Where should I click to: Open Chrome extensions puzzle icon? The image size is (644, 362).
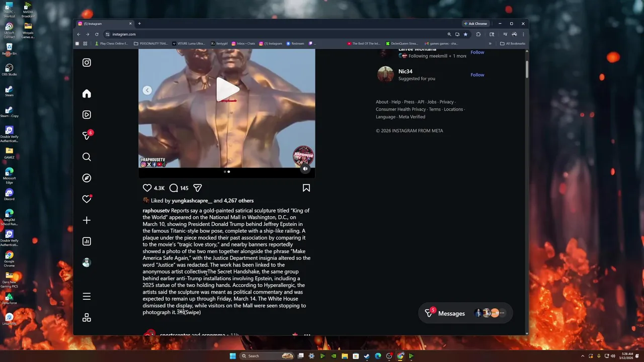pyautogui.click(x=478, y=34)
